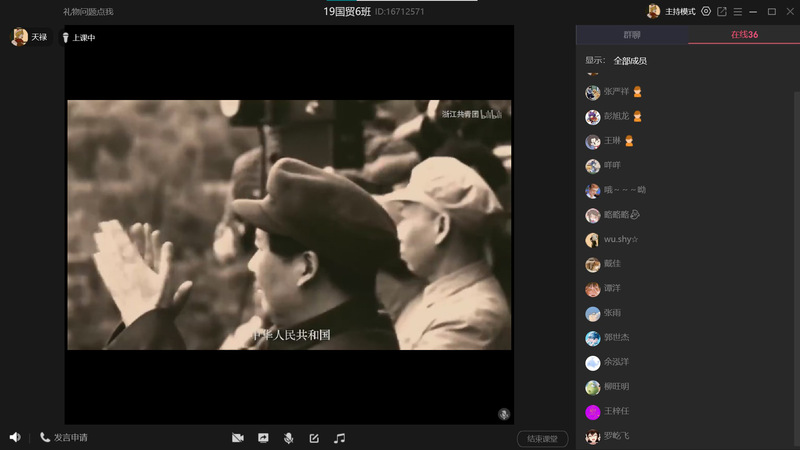Switch to the 在线36 online members tab

click(x=744, y=35)
